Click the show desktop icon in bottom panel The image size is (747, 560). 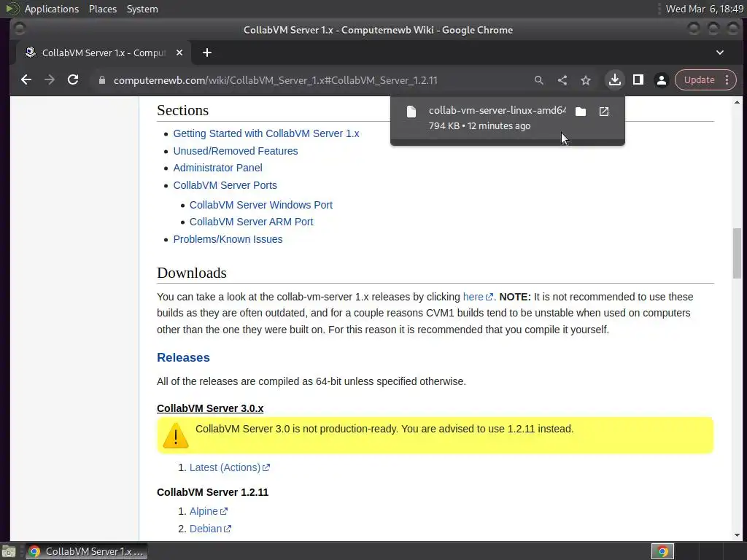(x=9, y=551)
